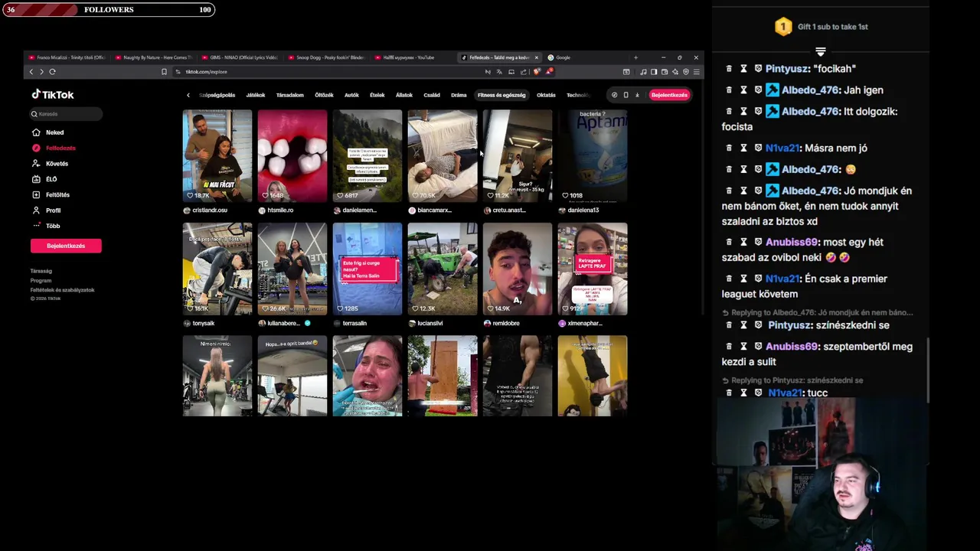Select the Ételek category tab
Viewport: 980px width, 551px height.
tap(377, 95)
